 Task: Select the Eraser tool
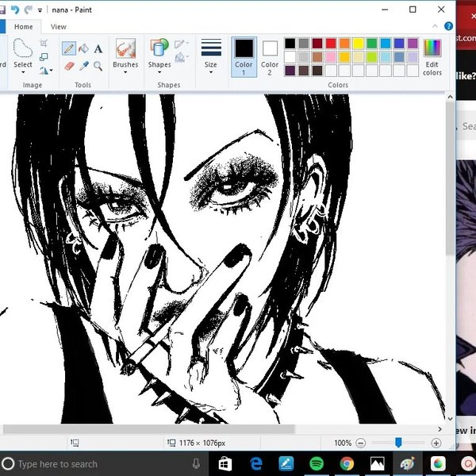coord(69,66)
